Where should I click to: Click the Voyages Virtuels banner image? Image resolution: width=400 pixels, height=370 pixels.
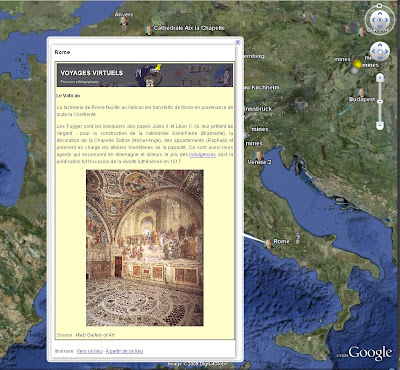click(145, 75)
